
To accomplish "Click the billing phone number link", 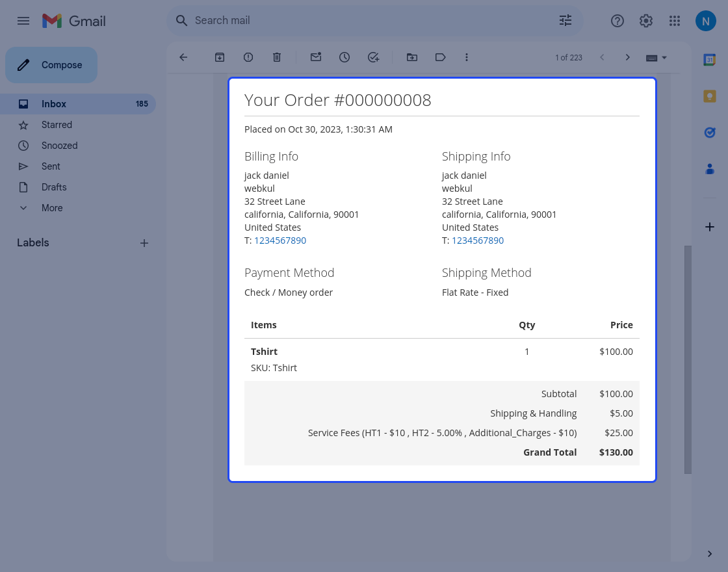I will [280, 240].
